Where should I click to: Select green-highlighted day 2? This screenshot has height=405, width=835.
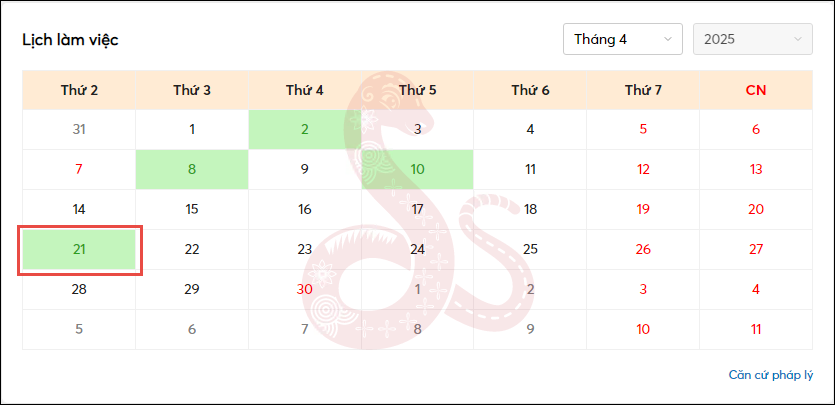305,129
